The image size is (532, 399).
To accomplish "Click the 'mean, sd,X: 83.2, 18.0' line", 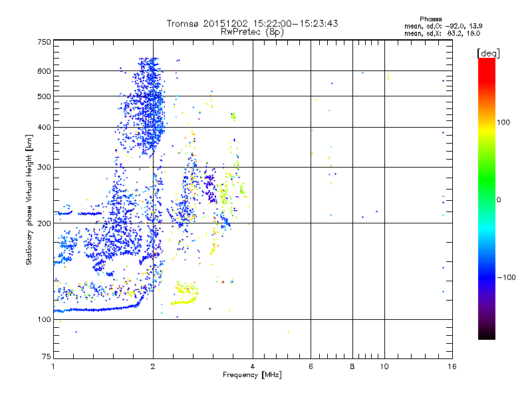I will pyautogui.click(x=442, y=33).
